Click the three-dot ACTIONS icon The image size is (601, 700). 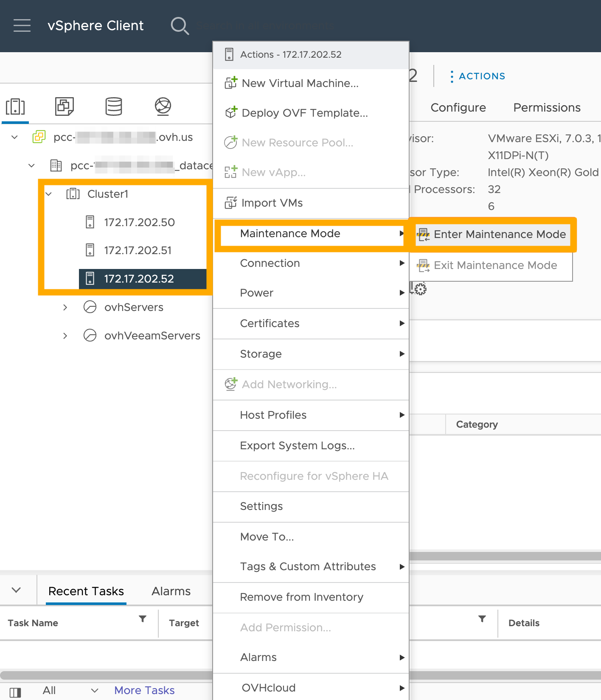pyautogui.click(x=452, y=76)
